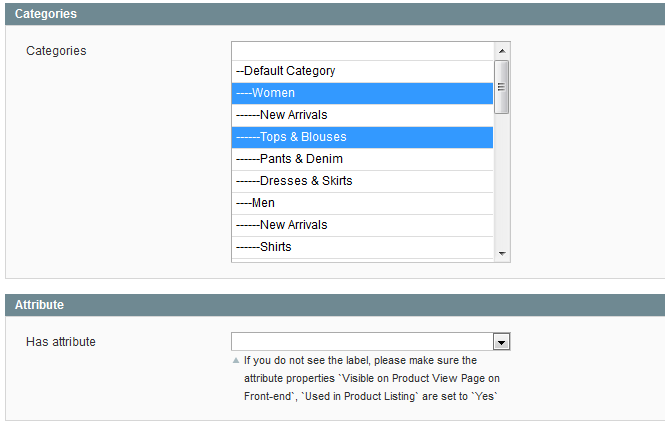Click the Attribute section header
The image size is (665, 429).
click(x=40, y=304)
